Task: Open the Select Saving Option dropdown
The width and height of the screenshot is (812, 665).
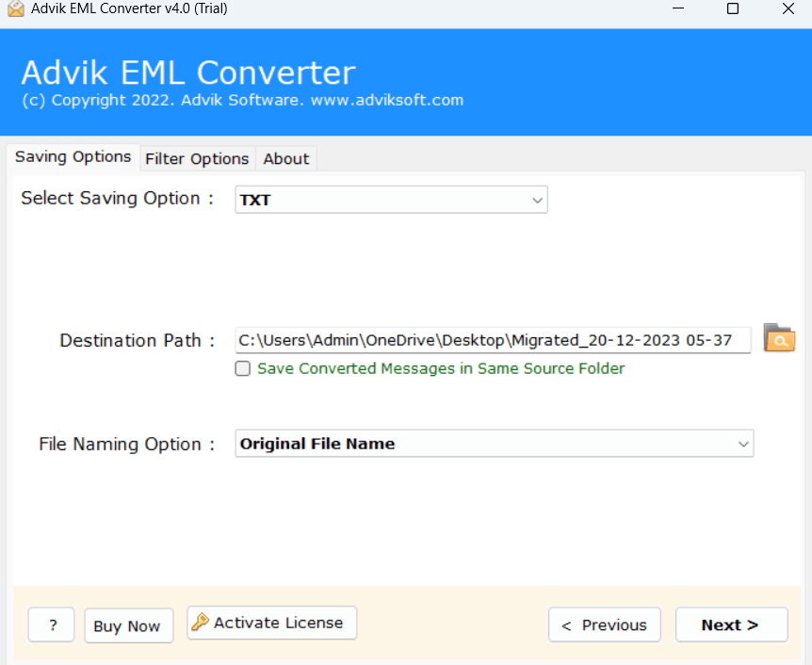Action: pyautogui.click(x=392, y=200)
